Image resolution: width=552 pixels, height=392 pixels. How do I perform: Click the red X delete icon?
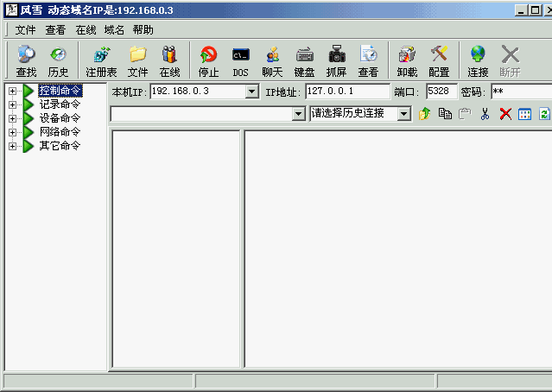coord(505,114)
